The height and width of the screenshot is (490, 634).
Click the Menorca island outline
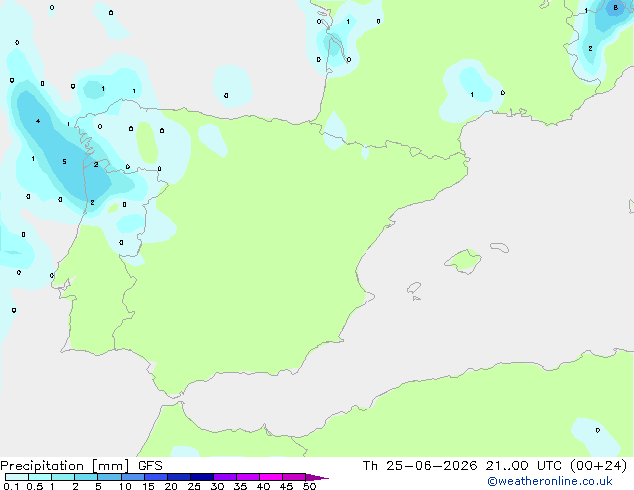pyautogui.click(x=500, y=247)
